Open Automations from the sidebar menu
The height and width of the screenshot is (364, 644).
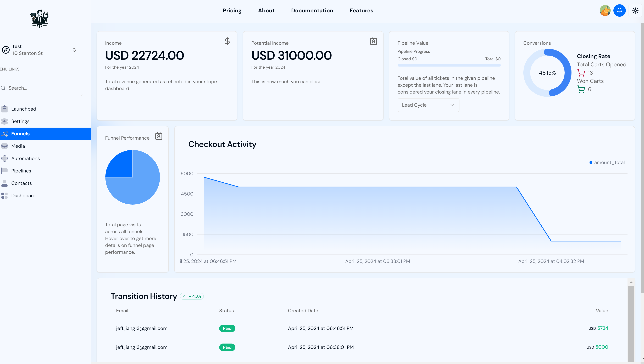pyautogui.click(x=25, y=158)
